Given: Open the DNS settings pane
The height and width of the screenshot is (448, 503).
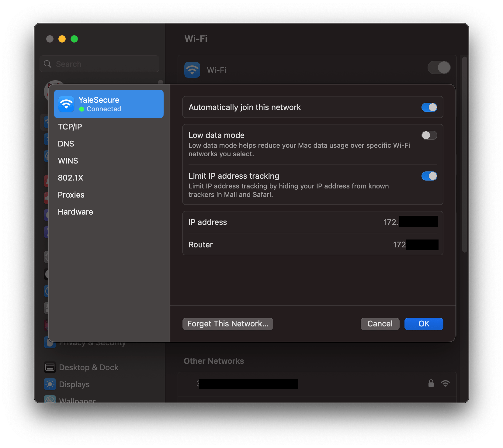Looking at the screenshot, I should (66, 143).
